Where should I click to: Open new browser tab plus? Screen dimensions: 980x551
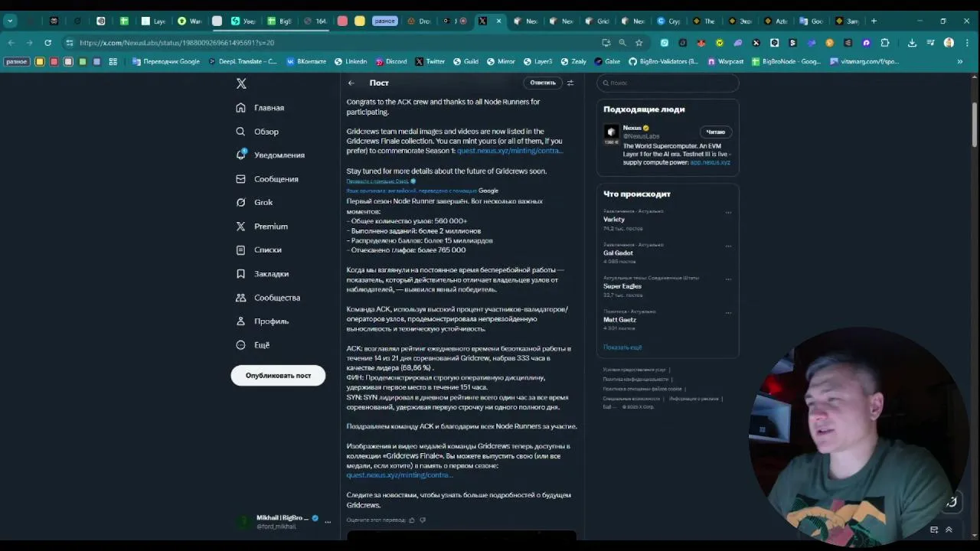[874, 21]
